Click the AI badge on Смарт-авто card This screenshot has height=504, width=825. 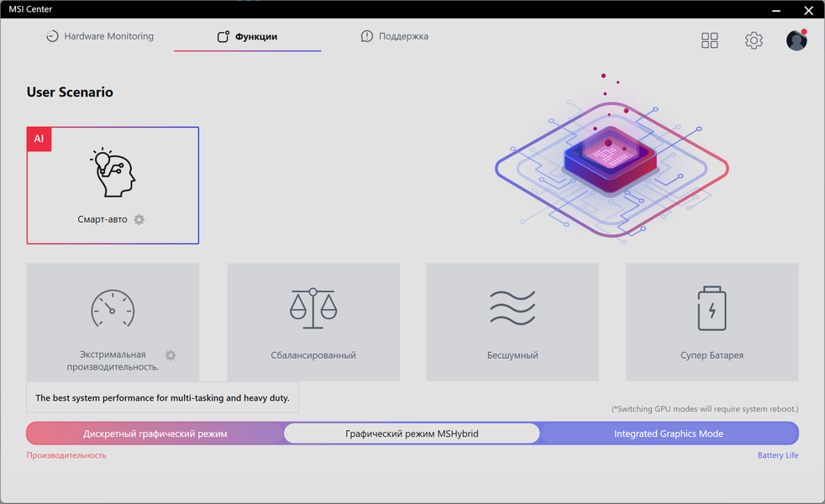pyautogui.click(x=39, y=139)
